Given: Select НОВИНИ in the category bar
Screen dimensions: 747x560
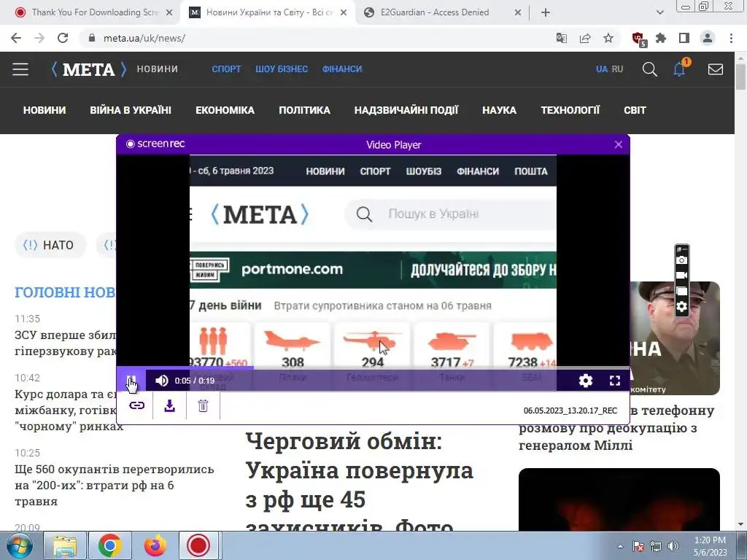Looking at the screenshot, I should (x=44, y=110).
